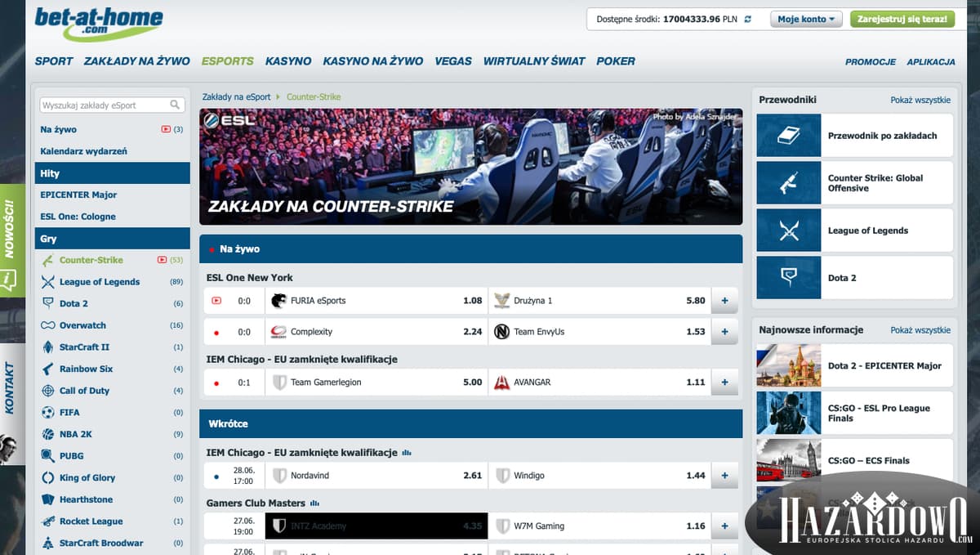The height and width of the screenshot is (555, 980).
Task: Open statistics icon next to Gamers Club Masters
Action: click(x=314, y=504)
